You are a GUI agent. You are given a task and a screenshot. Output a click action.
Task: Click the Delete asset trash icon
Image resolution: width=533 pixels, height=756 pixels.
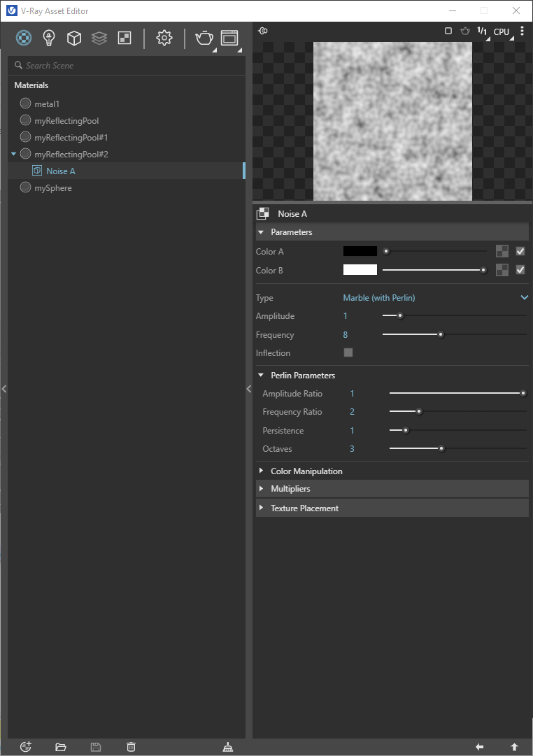pos(131,747)
